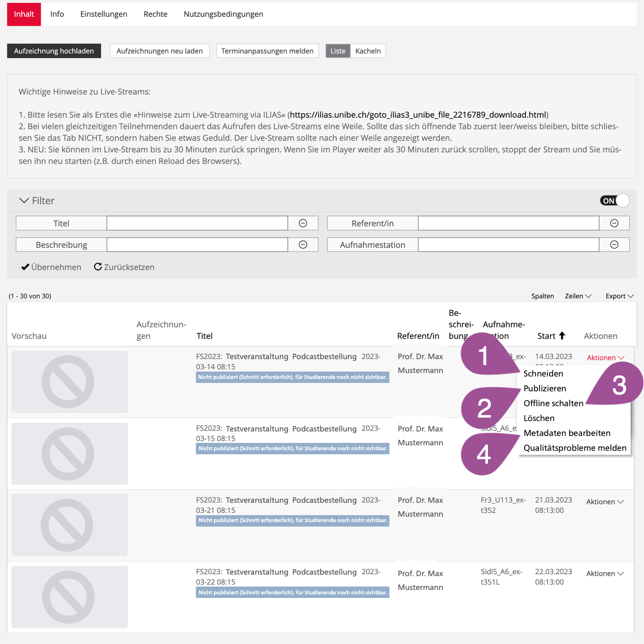The image size is (644, 644).
Task: Switch to Kacheln tile view
Action: tap(368, 51)
